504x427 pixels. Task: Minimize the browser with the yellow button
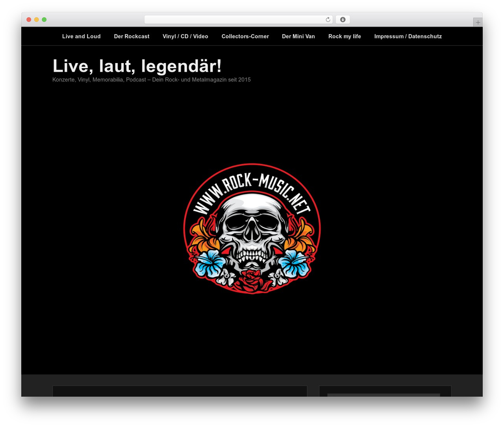36,20
